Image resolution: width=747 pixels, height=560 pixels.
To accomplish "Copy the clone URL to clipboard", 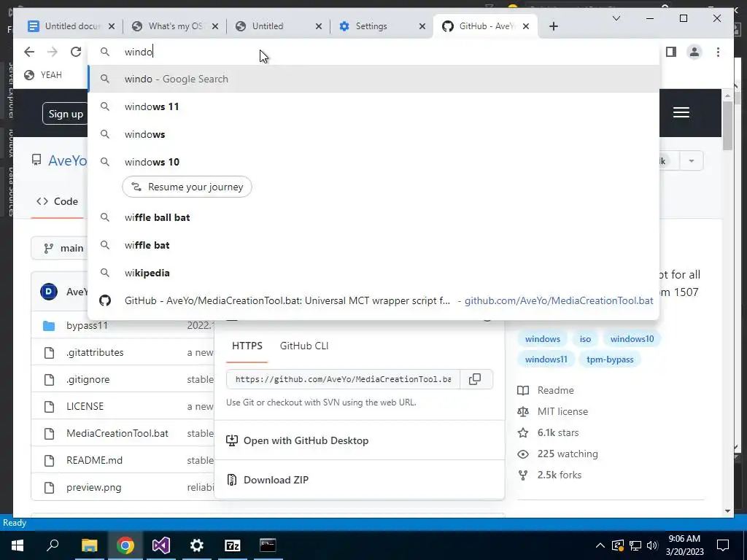I will click(x=475, y=379).
